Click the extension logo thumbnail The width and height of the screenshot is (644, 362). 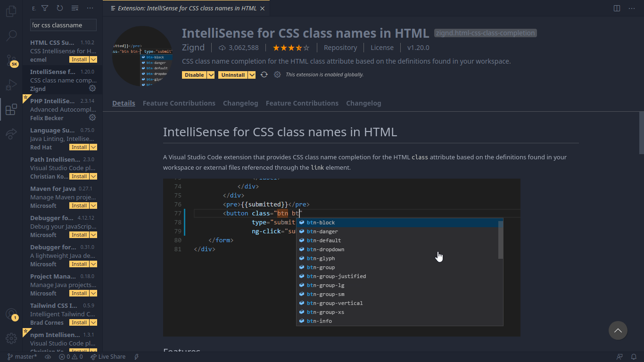(142, 56)
